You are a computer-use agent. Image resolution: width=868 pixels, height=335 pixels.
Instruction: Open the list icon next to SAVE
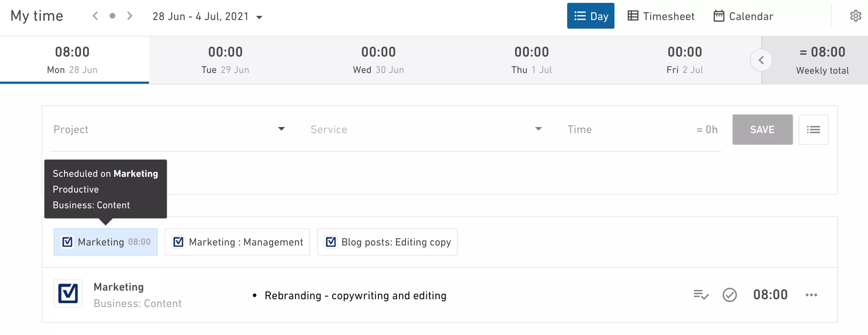813,130
